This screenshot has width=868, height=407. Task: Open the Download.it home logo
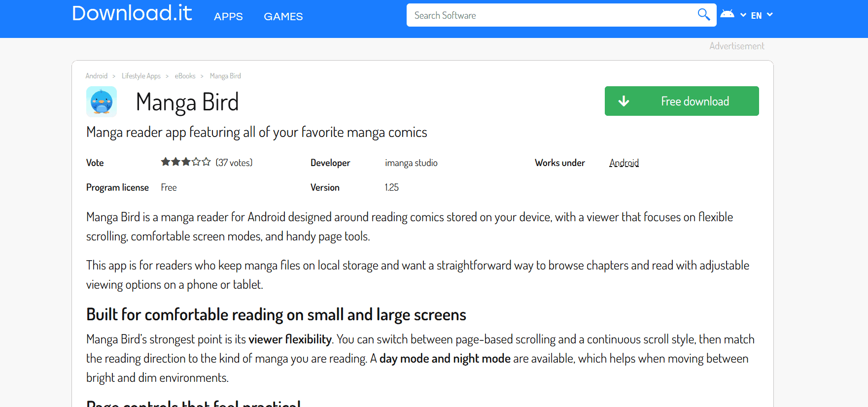click(132, 13)
